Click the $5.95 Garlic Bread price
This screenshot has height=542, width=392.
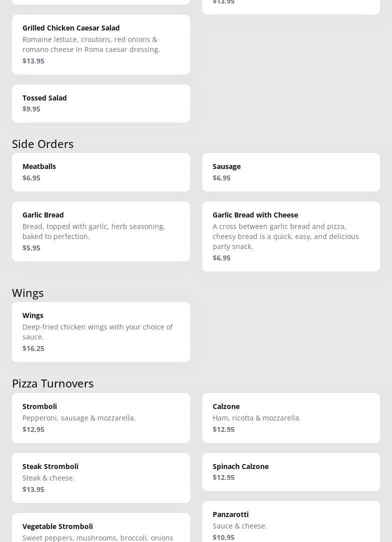click(31, 248)
